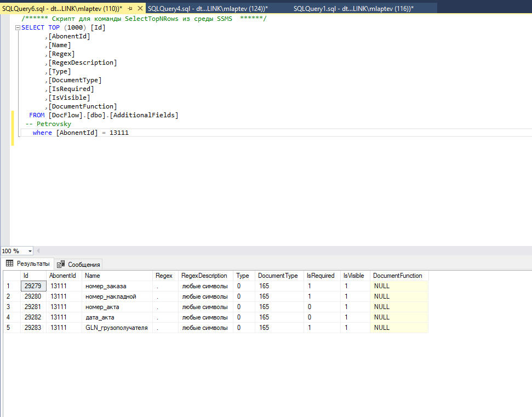Open the 100 % zoom dropdown

[29, 251]
